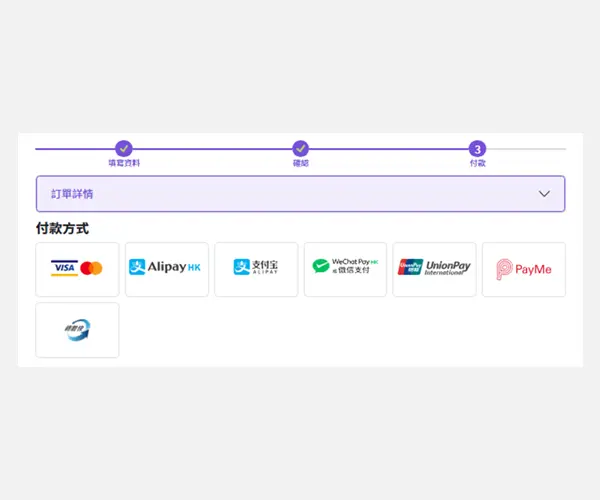Go to the 確認 step label
The image size is (600, 500).
tap(301, 163)
